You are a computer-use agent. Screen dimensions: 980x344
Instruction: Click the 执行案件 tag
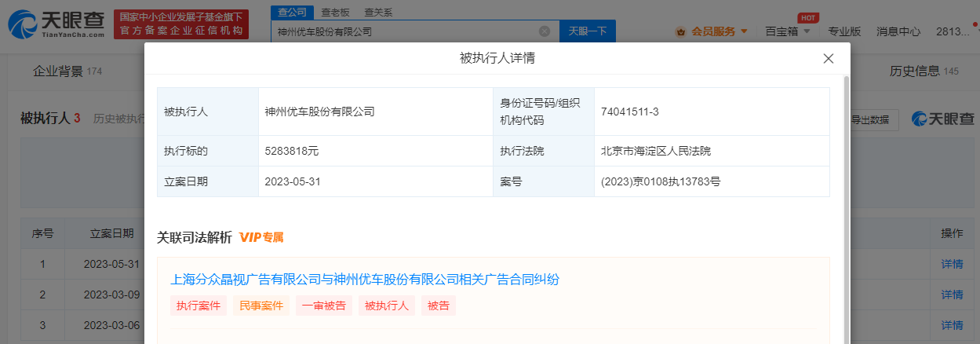click(199, 306)
